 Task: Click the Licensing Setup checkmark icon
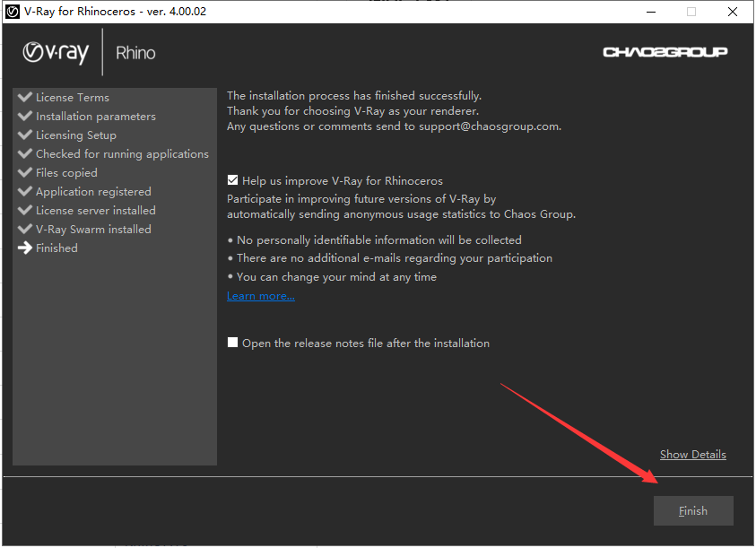point(24,135)
